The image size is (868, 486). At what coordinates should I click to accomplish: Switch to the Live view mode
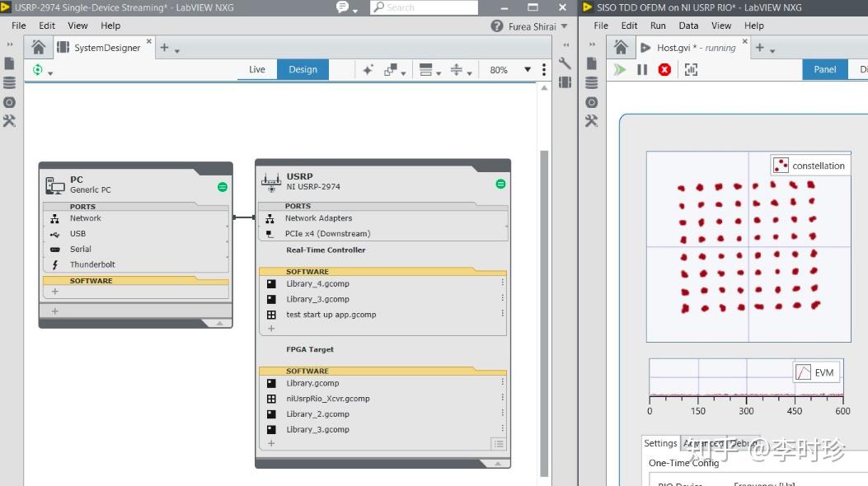[x=256, y=69]
